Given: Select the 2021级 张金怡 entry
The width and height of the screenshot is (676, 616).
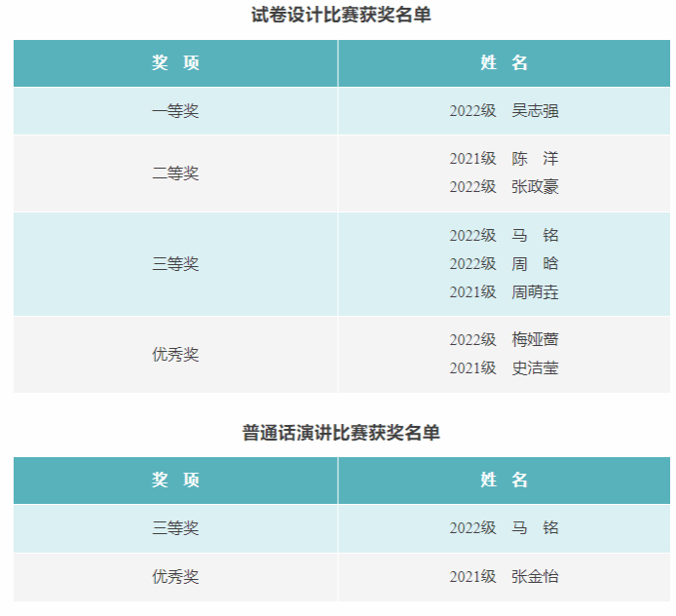Looking at the screenshot, I should pos(504,577).
